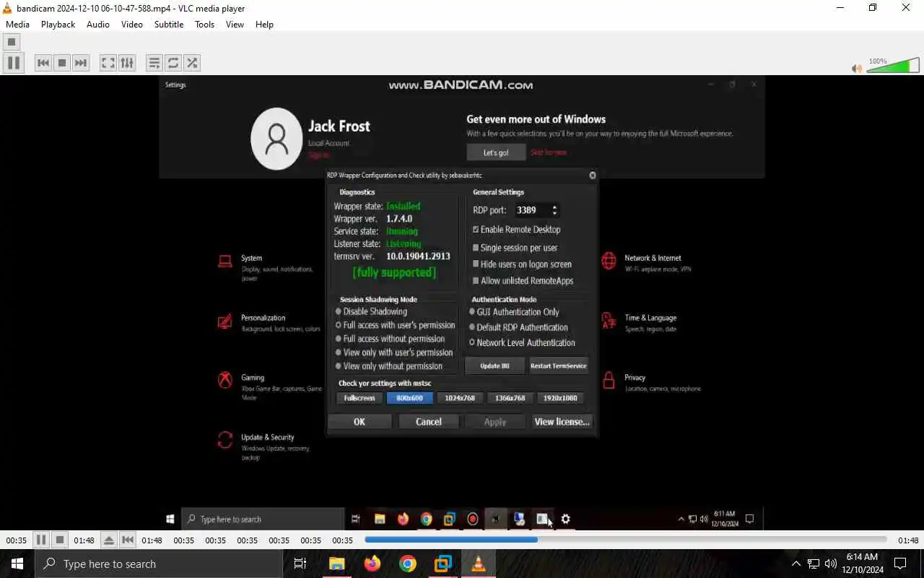The height and width of the screenshot is (578, 924).
Task: Toggle VLC fullscreen video mode
Action: coord(108,63)
